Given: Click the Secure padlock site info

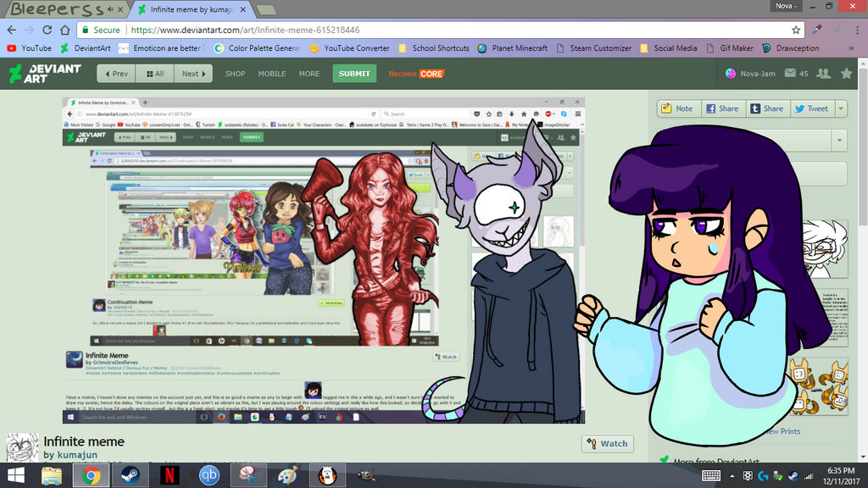Looking at the screenshot, I should coord(101,30).
